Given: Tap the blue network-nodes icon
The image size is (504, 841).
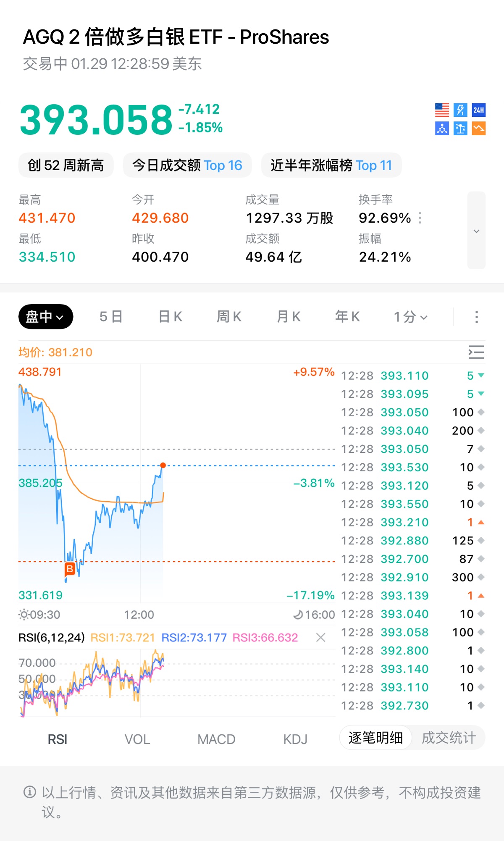Looking at the screenshot, I should pos(442,129).
